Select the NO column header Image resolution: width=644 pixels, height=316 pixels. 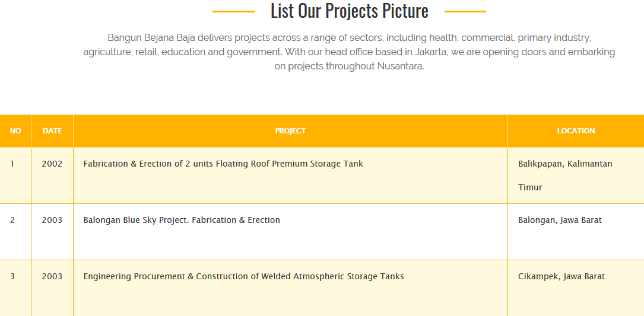click(15, 131)
